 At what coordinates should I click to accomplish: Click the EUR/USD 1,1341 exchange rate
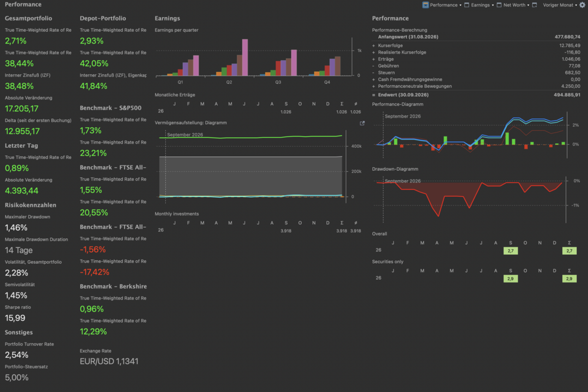(x=109, y=361)
